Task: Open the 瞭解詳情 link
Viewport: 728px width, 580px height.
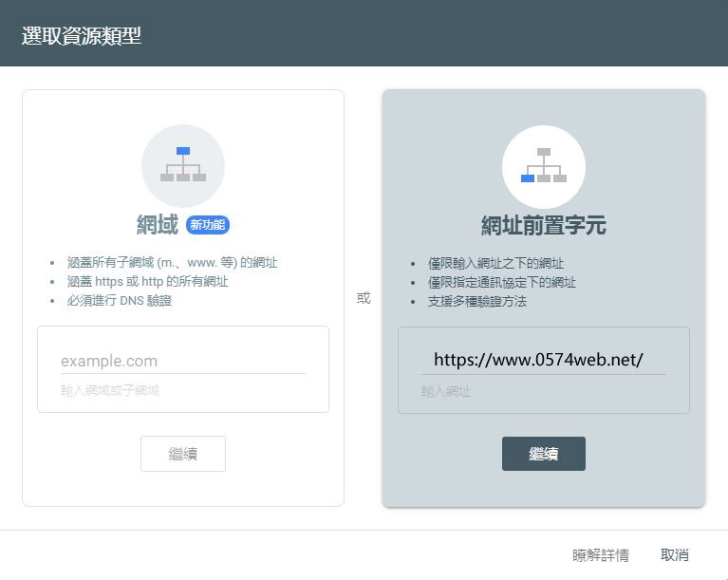Action: pyautogui.click(x=600, y=555)
